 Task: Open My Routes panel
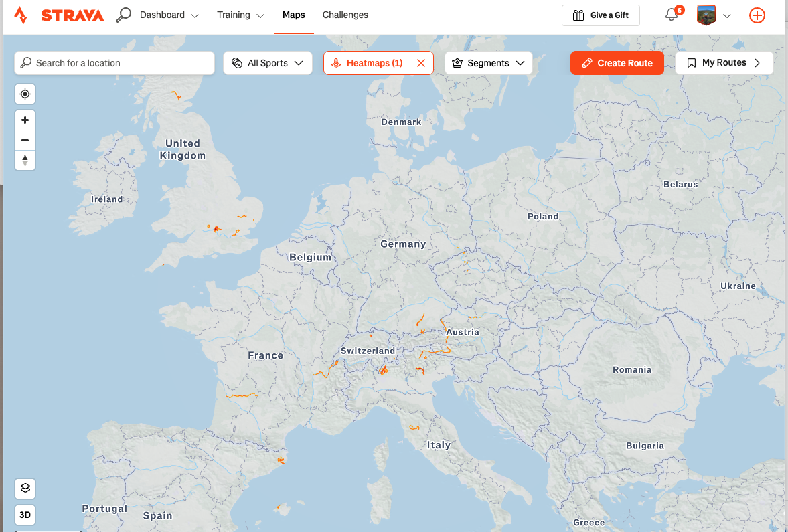click(x=724, y=63)
